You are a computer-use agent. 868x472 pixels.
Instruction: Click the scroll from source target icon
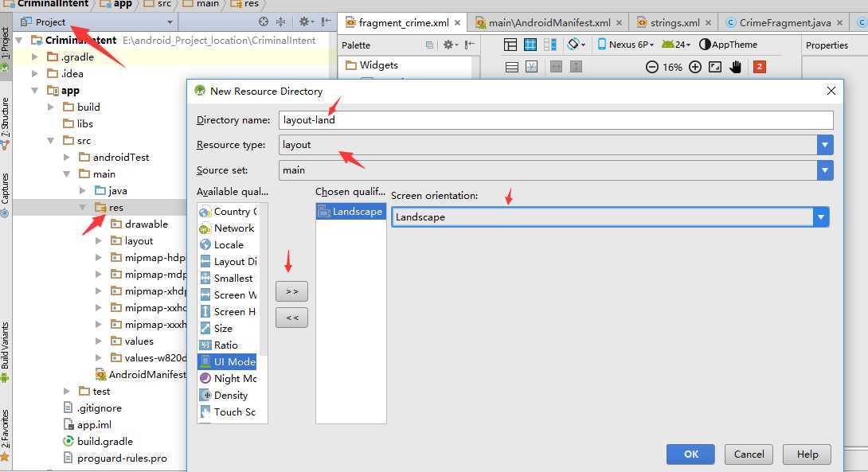(x=264, y=21)
